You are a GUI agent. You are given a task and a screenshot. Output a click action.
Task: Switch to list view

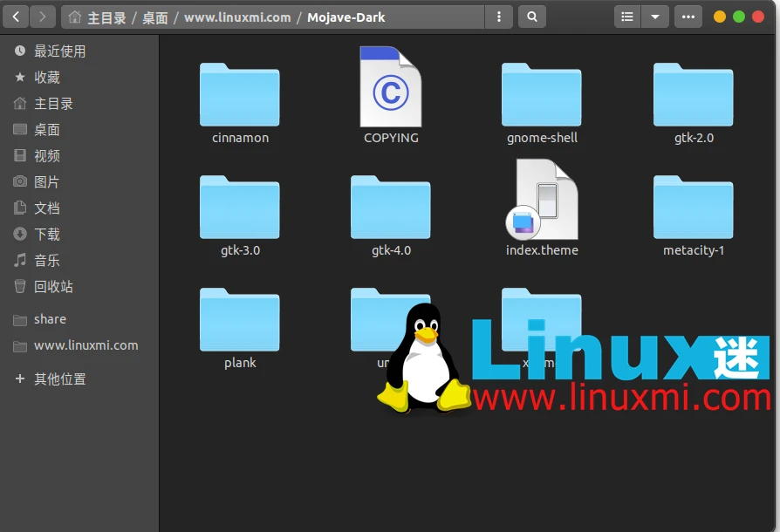click(627, 17)
